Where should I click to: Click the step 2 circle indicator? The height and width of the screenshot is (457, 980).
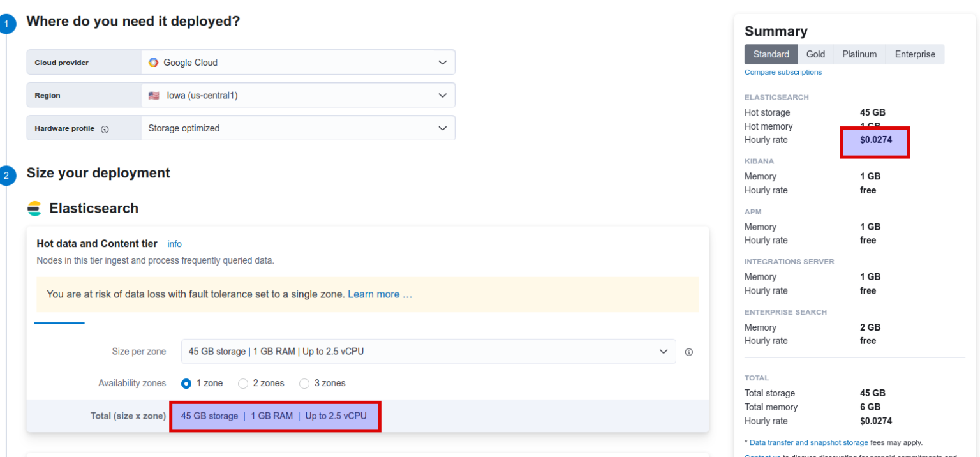click(8, 175)
